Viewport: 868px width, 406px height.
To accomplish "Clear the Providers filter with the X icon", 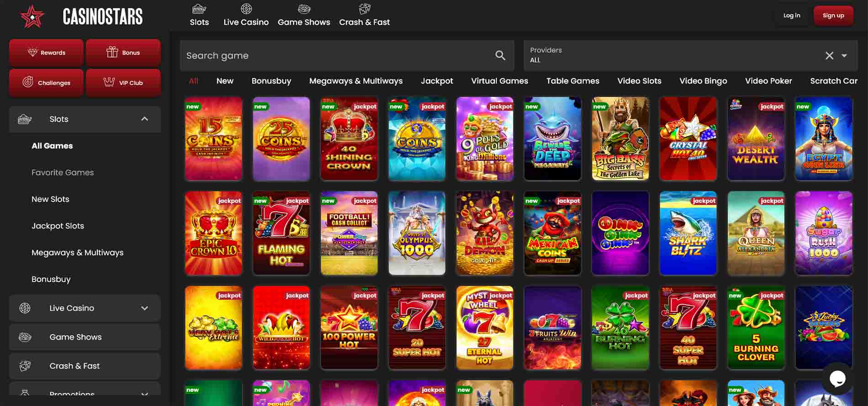I will (829, 56).
